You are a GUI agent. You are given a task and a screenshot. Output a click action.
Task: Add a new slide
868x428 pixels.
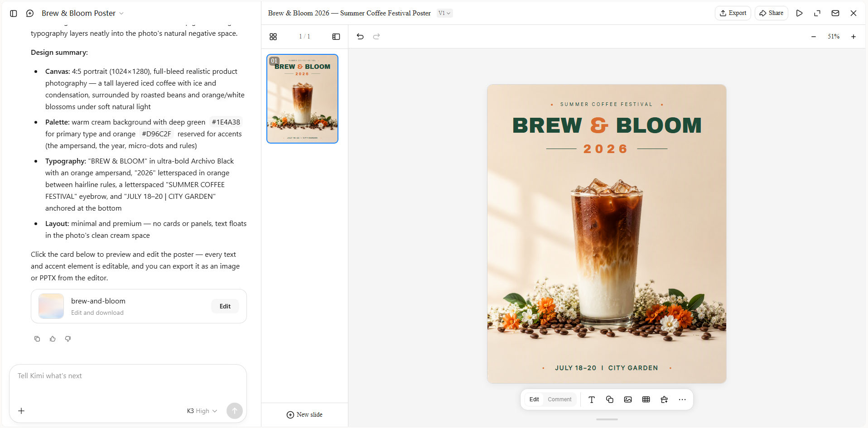[x=304, y=415]
